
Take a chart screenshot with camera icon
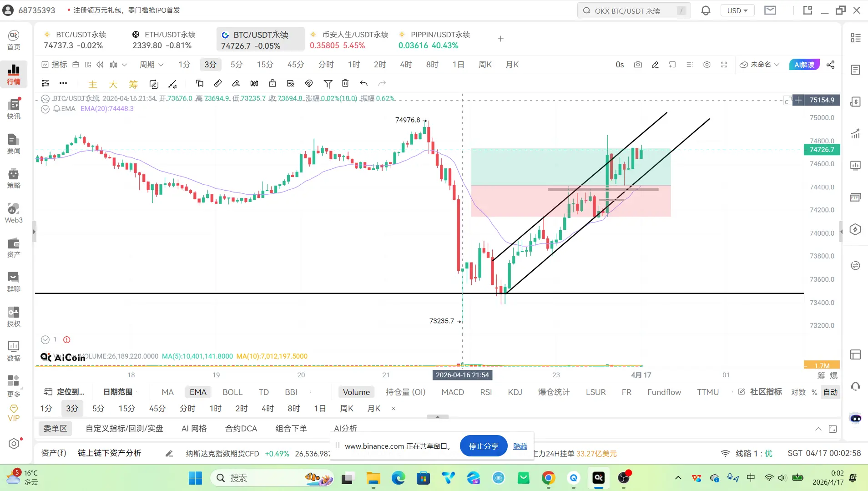pyautogui.click(x=638, y=65)
